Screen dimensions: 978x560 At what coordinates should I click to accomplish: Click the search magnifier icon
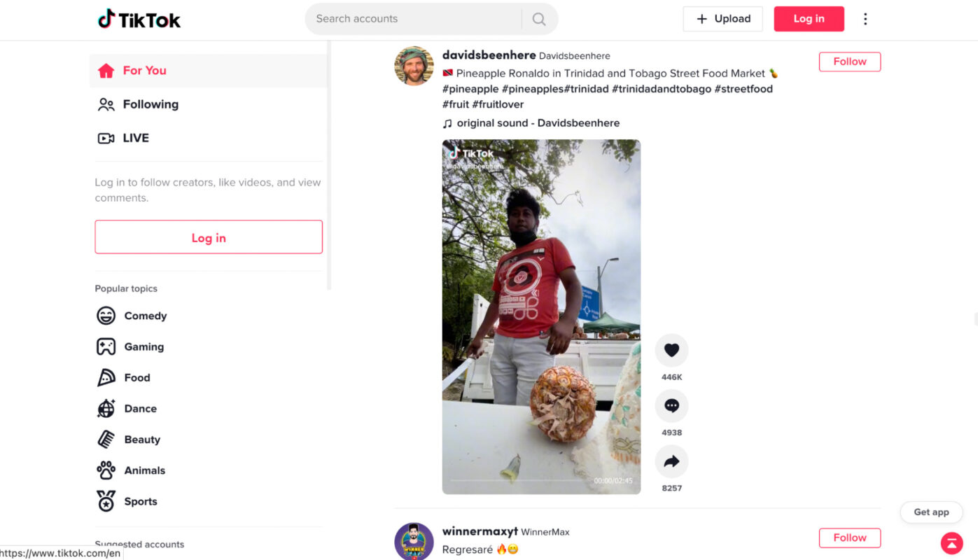538,19
